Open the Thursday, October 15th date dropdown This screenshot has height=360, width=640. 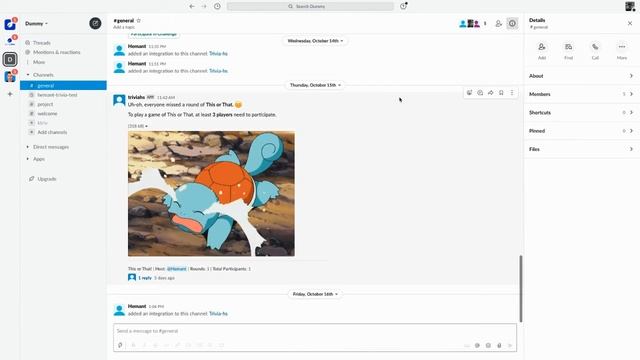point(315,85)
